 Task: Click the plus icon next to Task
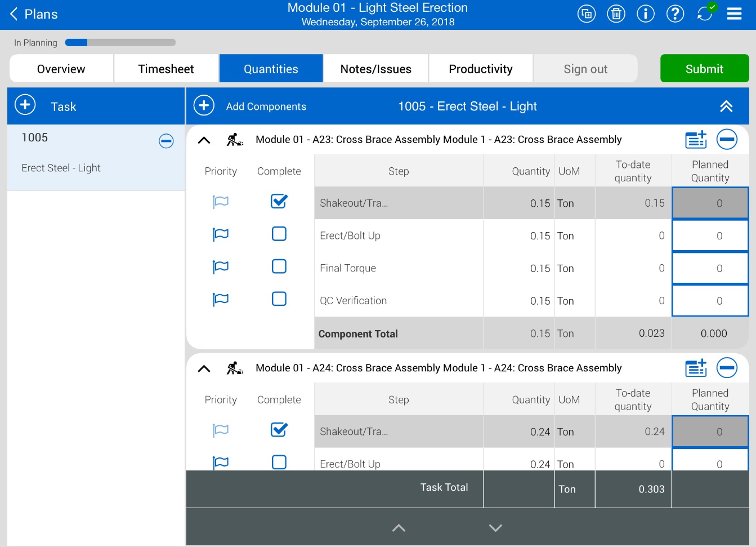click(x=25, y=105)
